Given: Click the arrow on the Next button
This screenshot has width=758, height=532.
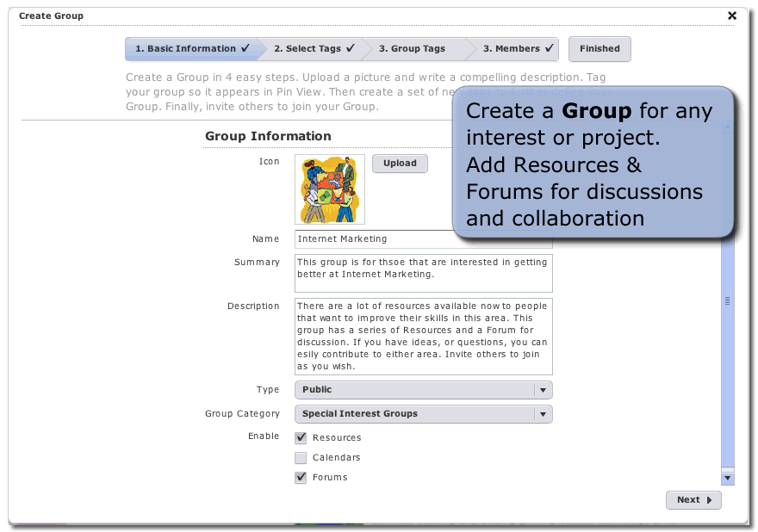Looking at the screenshot, I should click(710, 500).
